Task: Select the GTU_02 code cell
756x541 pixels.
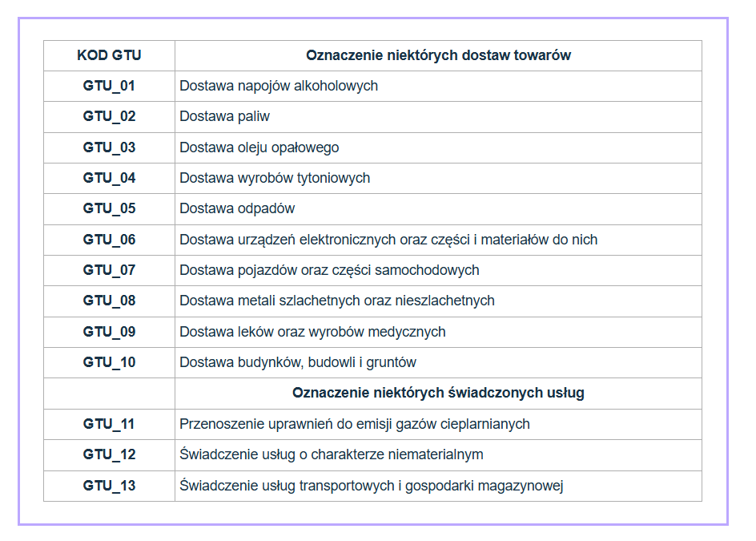Action: (109, 116)
